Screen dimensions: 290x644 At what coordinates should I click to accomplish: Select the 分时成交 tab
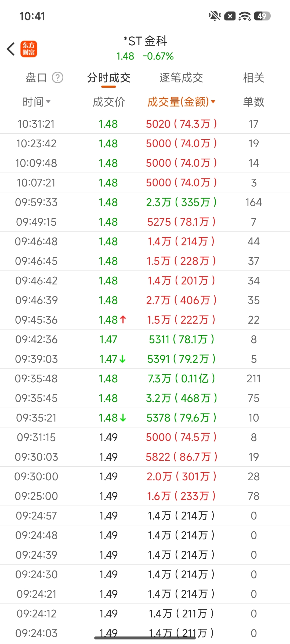[109, 78]
